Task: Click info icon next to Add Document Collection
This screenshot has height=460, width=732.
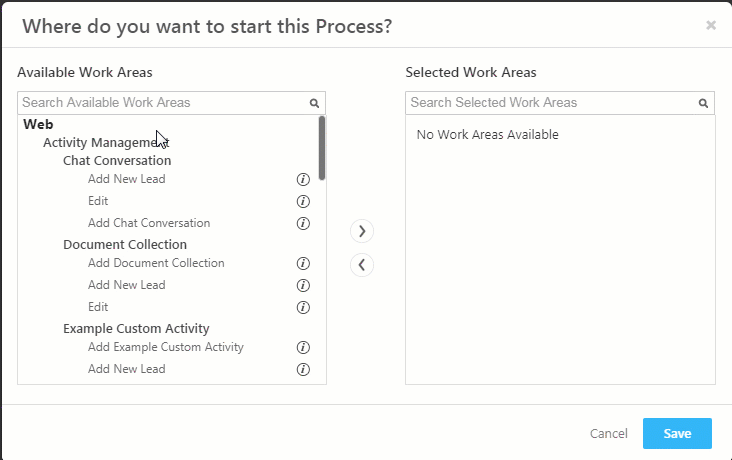Action: tap(303, 264)
